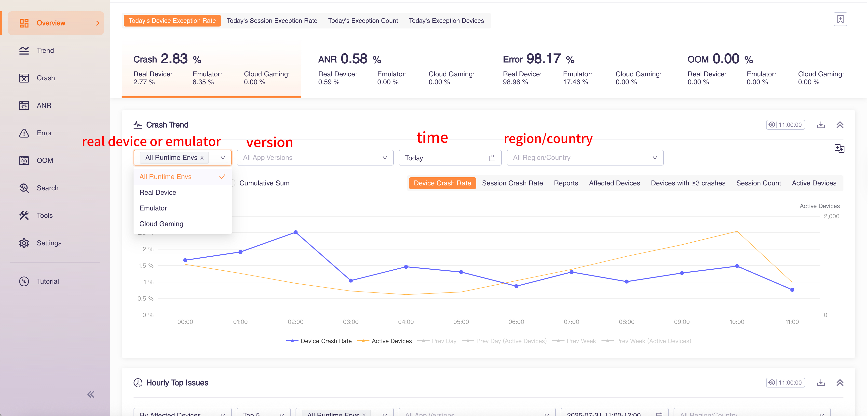Click the Crash icon in sidebar
Image resolution: width=868 pixels, height=416 pixels.
point(24,78)
